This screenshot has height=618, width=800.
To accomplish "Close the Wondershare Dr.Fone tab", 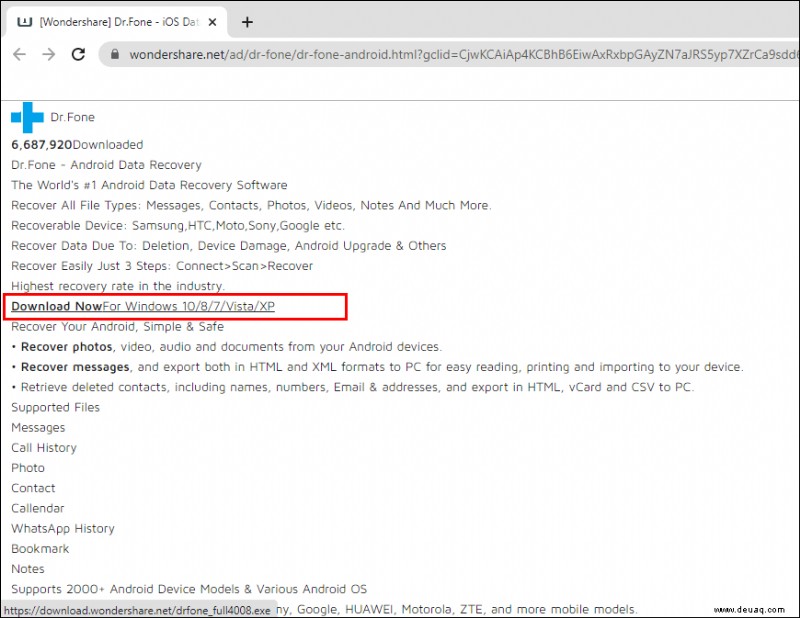I will point(213,22).
